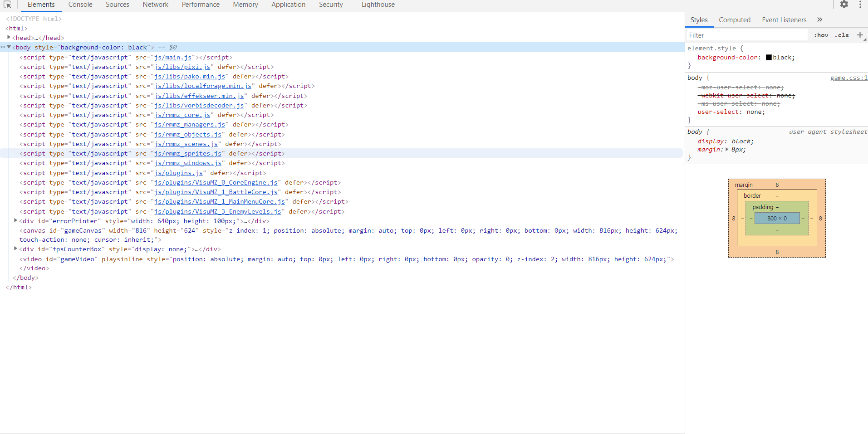Select the 800 × 0 content box
This screenshot has width=868, height=434.
click(x=777, y=218)
